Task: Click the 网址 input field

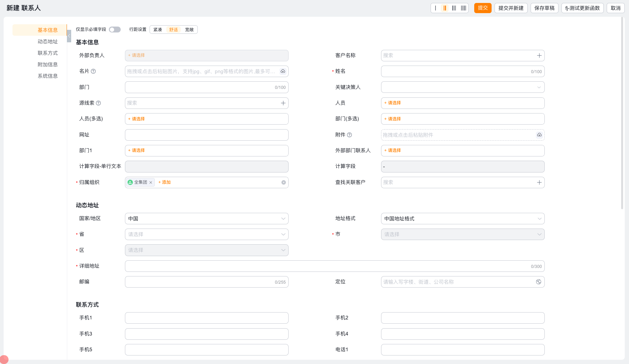Action: [x=207, y=135]
